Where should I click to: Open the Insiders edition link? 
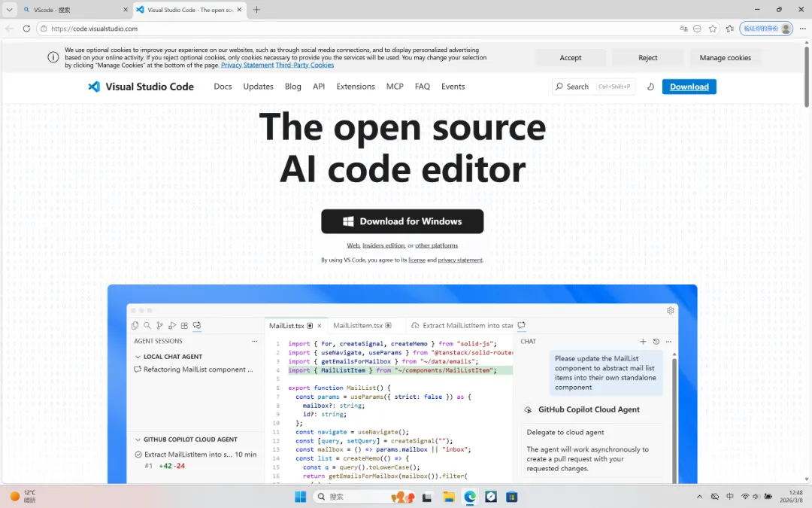[383, 245]
